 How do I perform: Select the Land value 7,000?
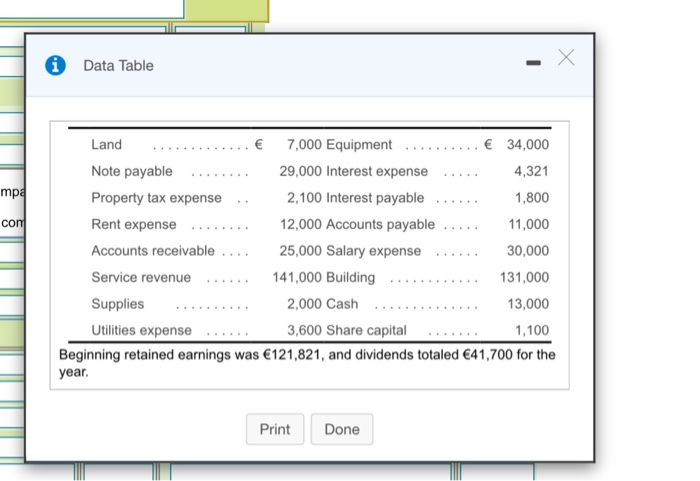(x=304, y=145)
